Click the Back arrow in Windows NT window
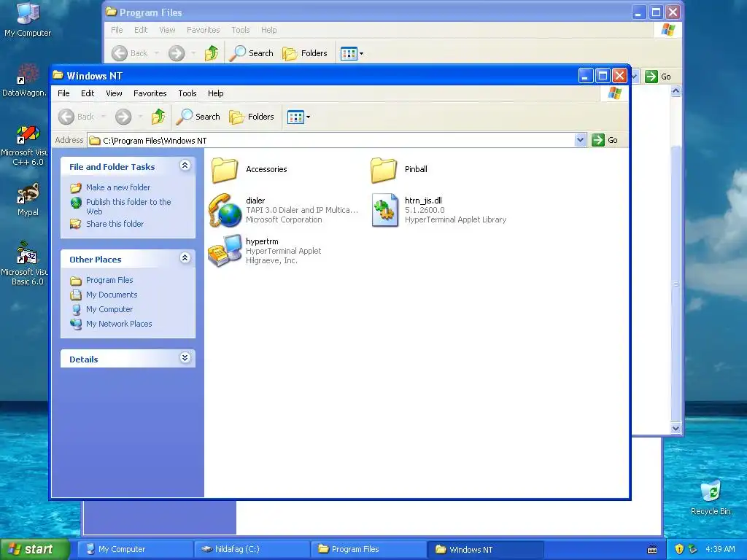This screenshot has height=560, width=747. click(x=66, y=117)
